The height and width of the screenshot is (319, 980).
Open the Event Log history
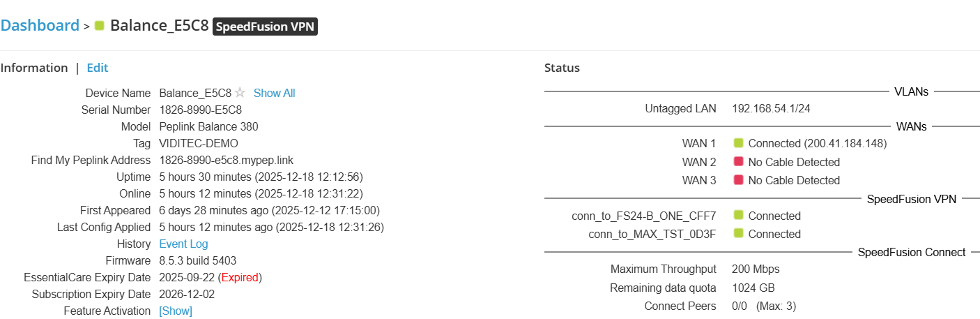click(x=183, y=244)
